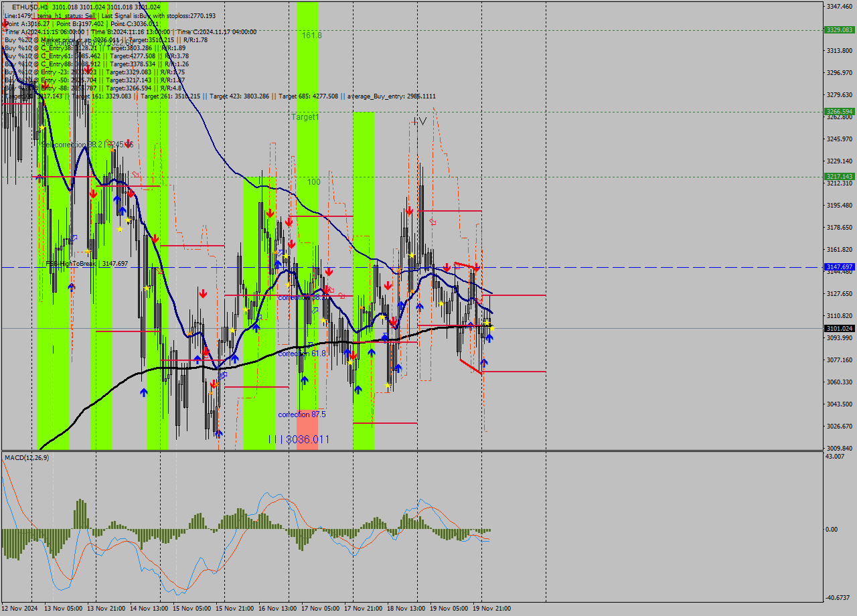Click the '13 Nov 21:00' time label

tap(106, 609)
